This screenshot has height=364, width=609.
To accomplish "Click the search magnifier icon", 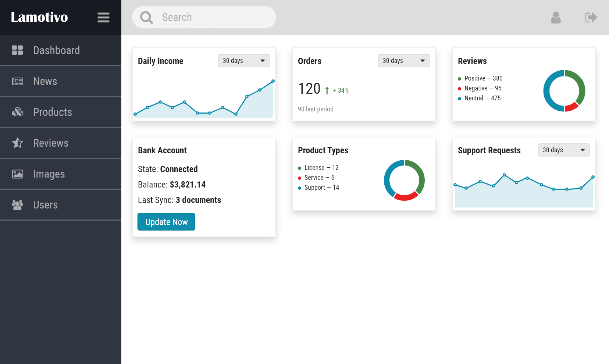I will (146, 17).
